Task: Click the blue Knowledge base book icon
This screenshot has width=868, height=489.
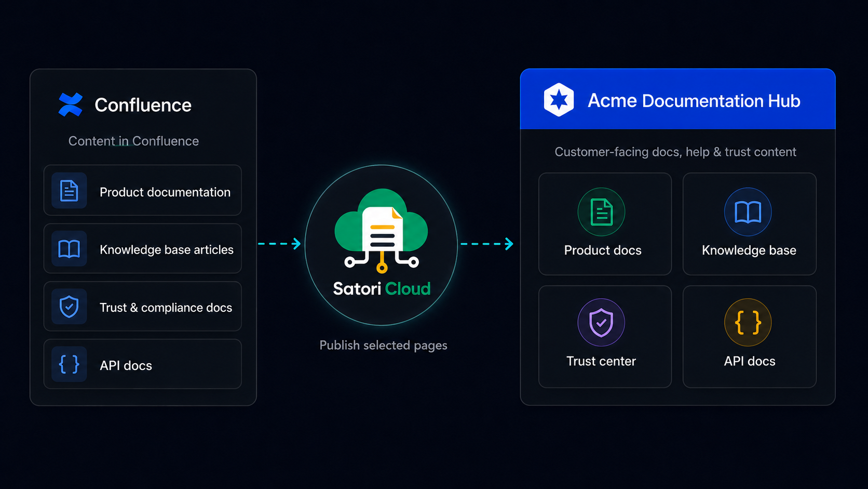Action: [x=748, y=212]
